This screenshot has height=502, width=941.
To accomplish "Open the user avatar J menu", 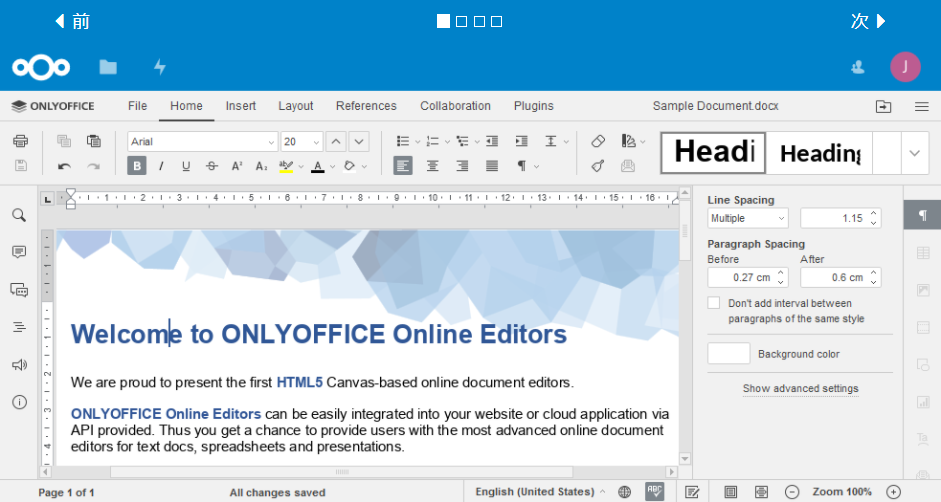I will click(905, 67).
